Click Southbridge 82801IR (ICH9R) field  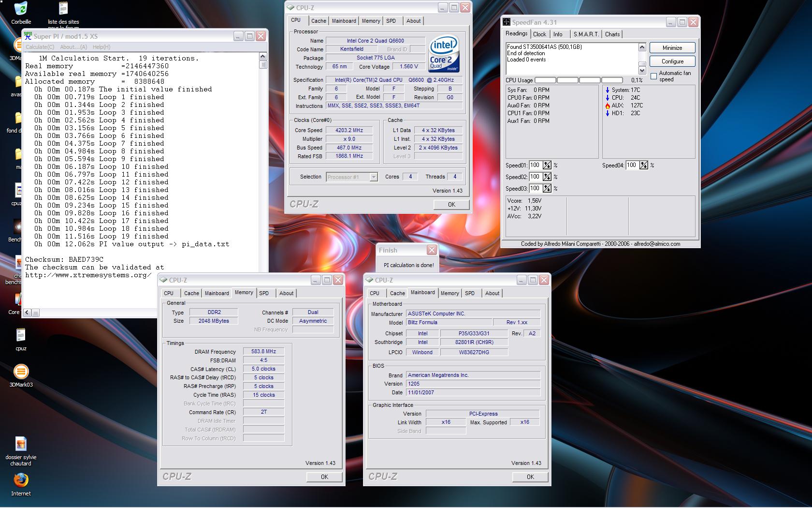[474, 343]
